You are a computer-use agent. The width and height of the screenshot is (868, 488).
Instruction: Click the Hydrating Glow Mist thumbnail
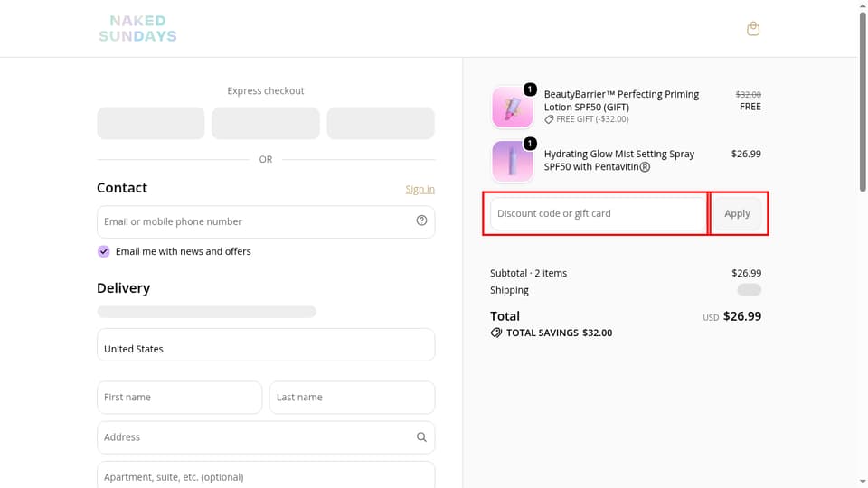(x=513, y=161)
